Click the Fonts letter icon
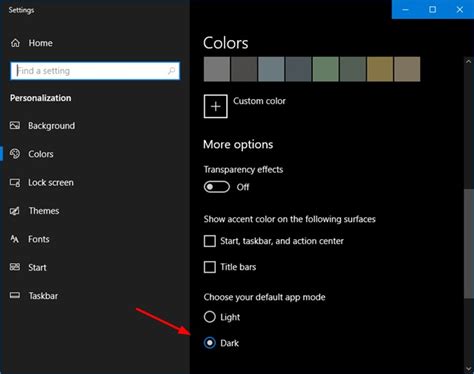The image size is (474, 374). point(15,239)
